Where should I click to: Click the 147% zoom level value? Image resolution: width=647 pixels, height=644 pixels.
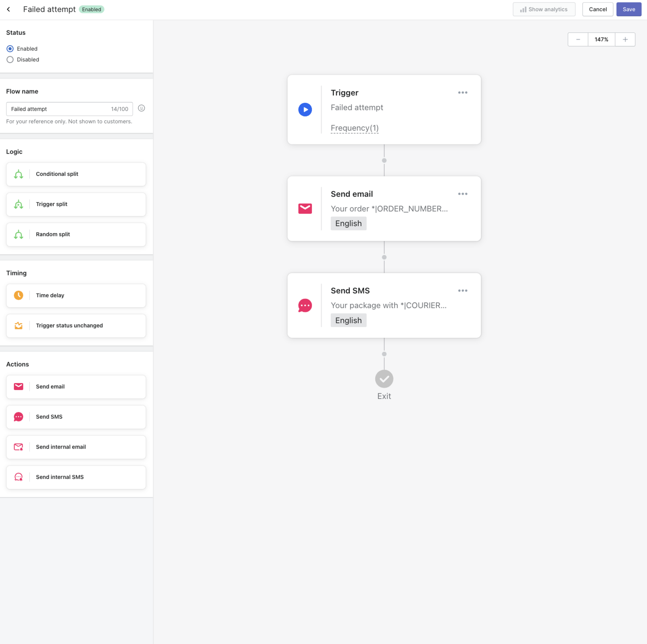click(x=601, y=40)
